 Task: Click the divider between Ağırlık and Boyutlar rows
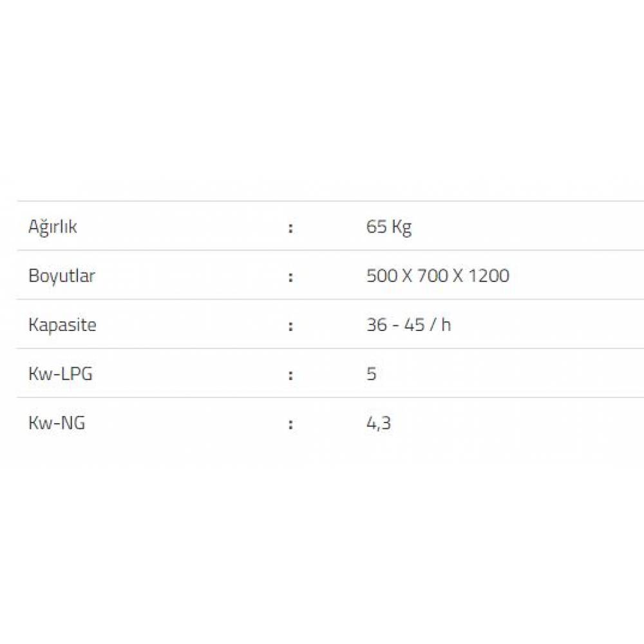click(322, 251)
